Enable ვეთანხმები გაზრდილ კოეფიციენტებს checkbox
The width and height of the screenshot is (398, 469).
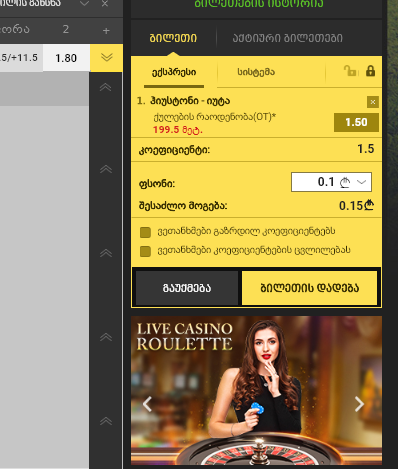pos(145,232)
